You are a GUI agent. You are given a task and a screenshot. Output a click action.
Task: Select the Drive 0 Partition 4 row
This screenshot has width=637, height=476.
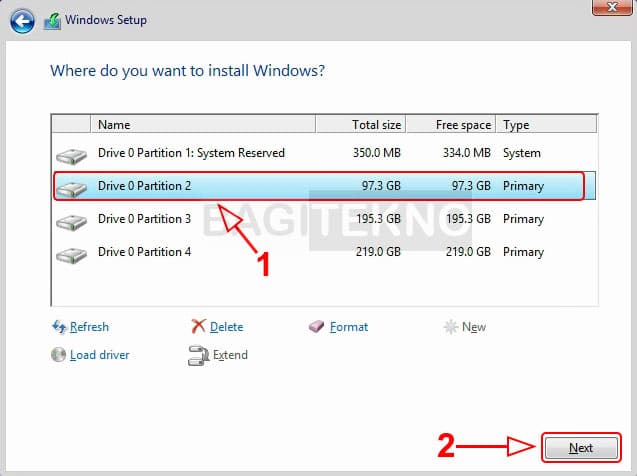pos(324,252)
